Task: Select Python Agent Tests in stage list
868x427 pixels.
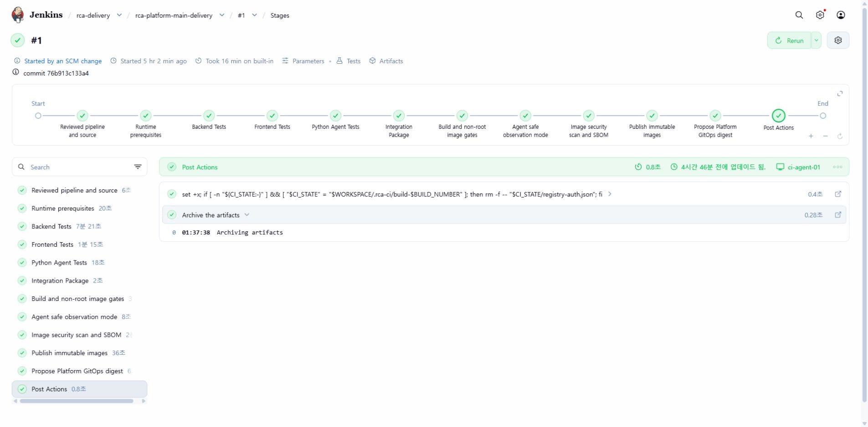Action: 80,262
